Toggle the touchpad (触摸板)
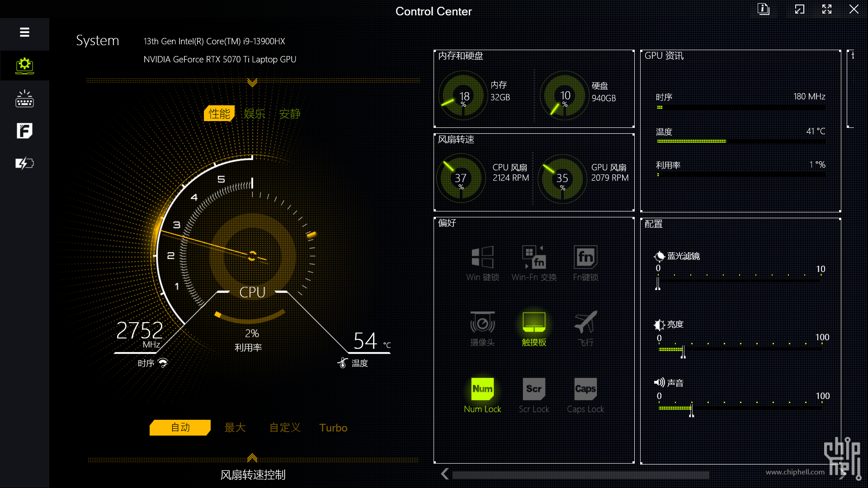Screen dimensions: 868x488 [534, 329]
